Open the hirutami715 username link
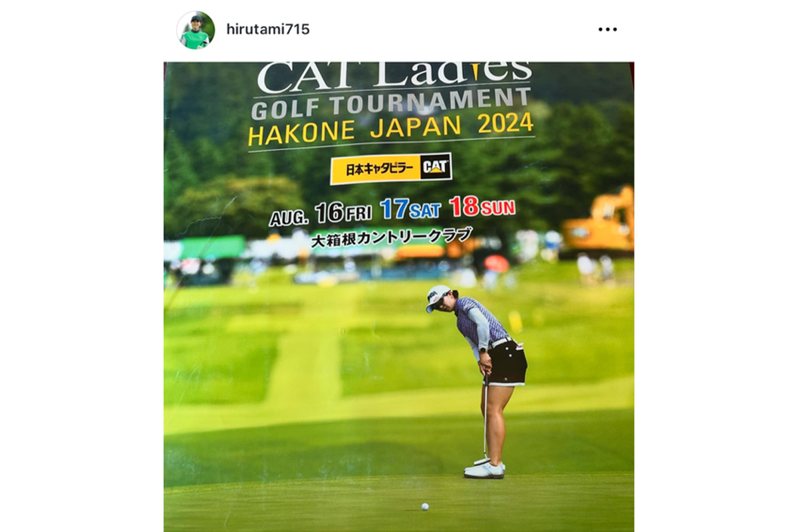The image size is (798, 532). 268,29
